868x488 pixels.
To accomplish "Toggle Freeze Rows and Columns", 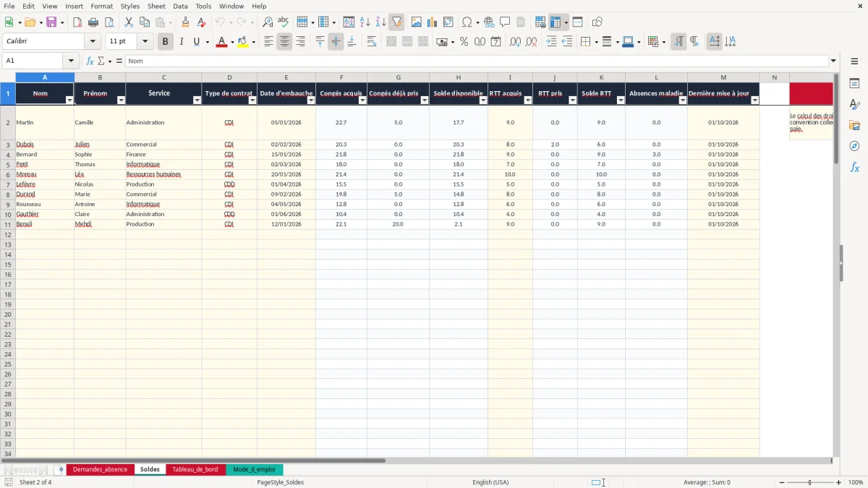I will [556, 22].
